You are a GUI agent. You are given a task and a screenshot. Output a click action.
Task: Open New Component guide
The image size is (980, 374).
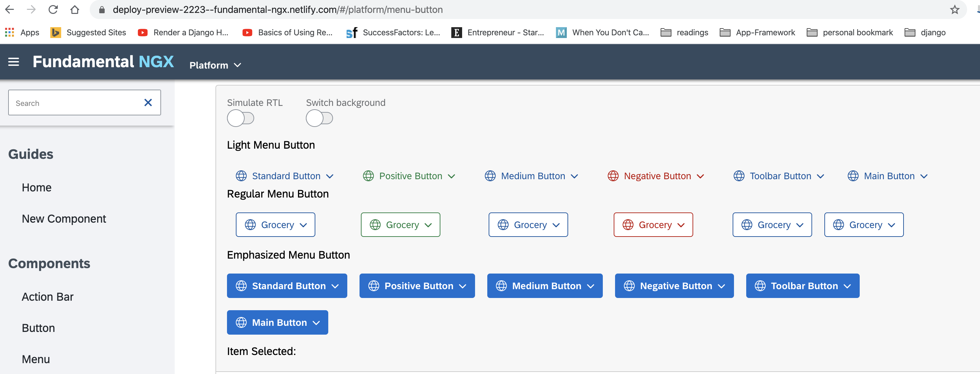coord(64,219)
